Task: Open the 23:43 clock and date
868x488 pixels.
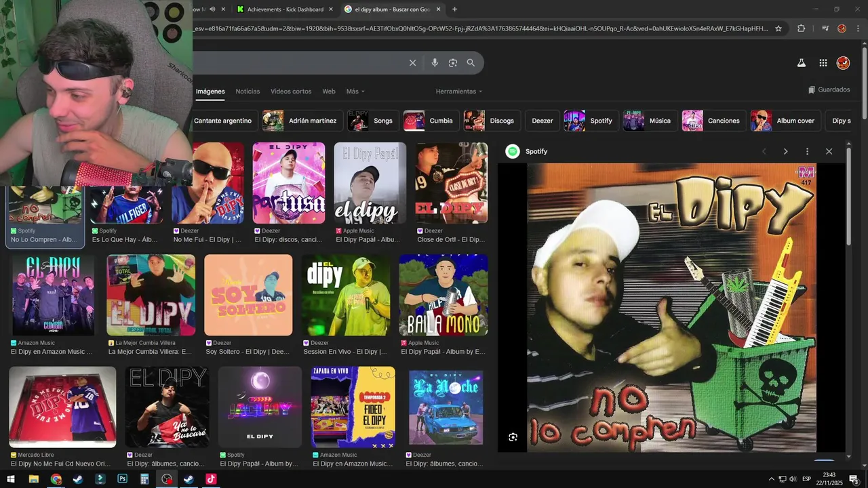Action: 829,479
